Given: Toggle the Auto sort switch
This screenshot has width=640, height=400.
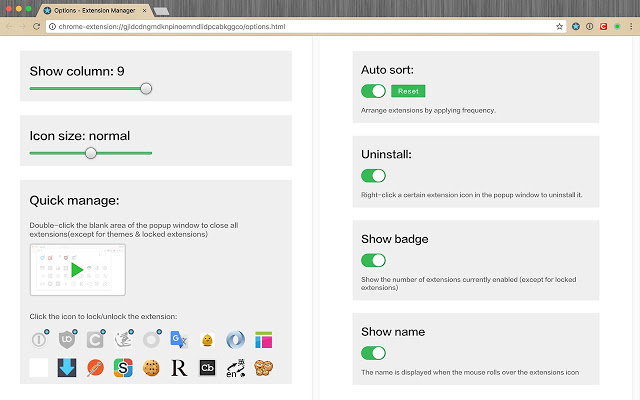Looking at the screenshot, I should [x=373, y=91].
